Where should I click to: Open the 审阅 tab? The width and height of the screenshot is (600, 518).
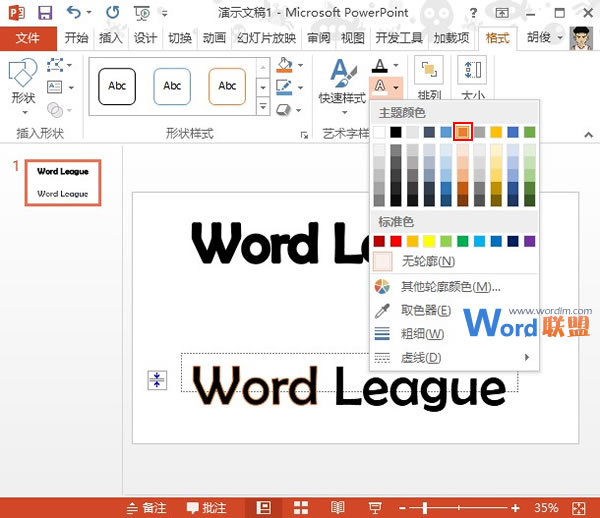tap(318, 38)
